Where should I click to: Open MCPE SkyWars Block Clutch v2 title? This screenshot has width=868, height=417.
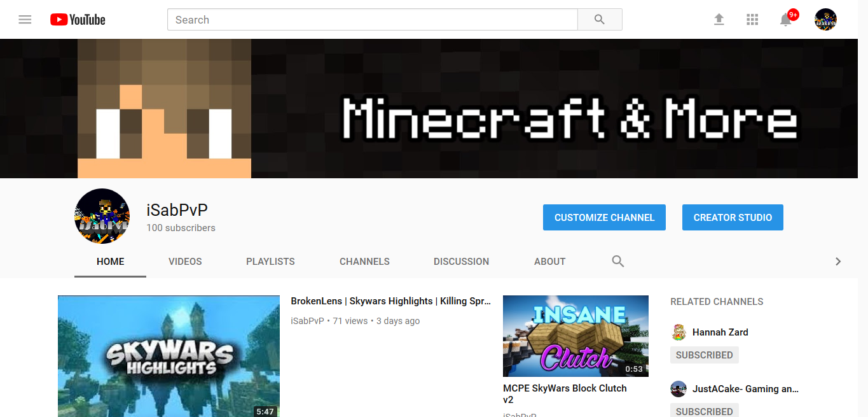click(565, 394)
